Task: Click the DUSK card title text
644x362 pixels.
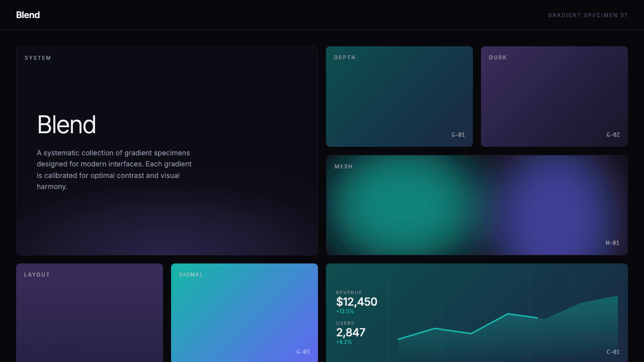Action: [x=498, y=57]
